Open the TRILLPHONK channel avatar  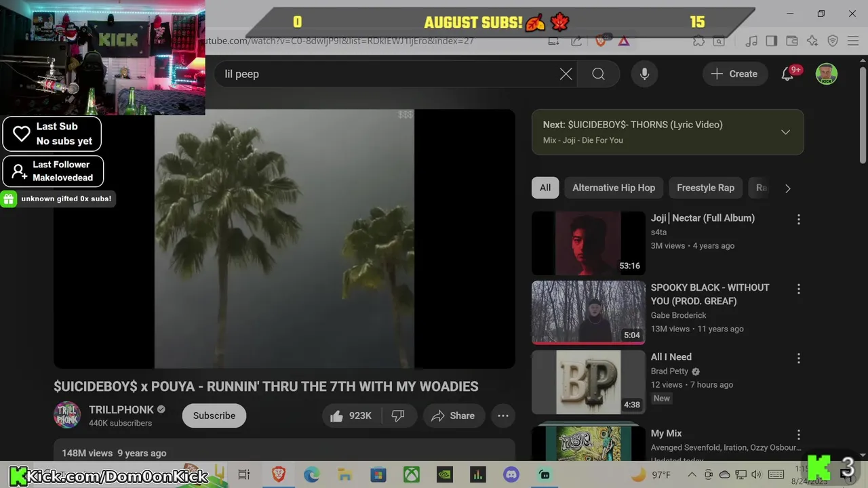67,415
